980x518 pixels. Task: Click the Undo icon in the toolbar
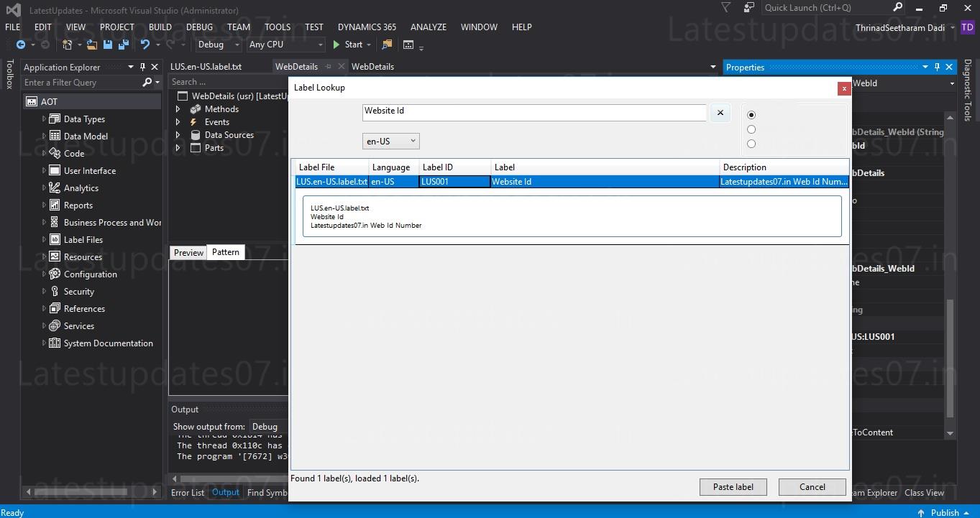(143, 44)
